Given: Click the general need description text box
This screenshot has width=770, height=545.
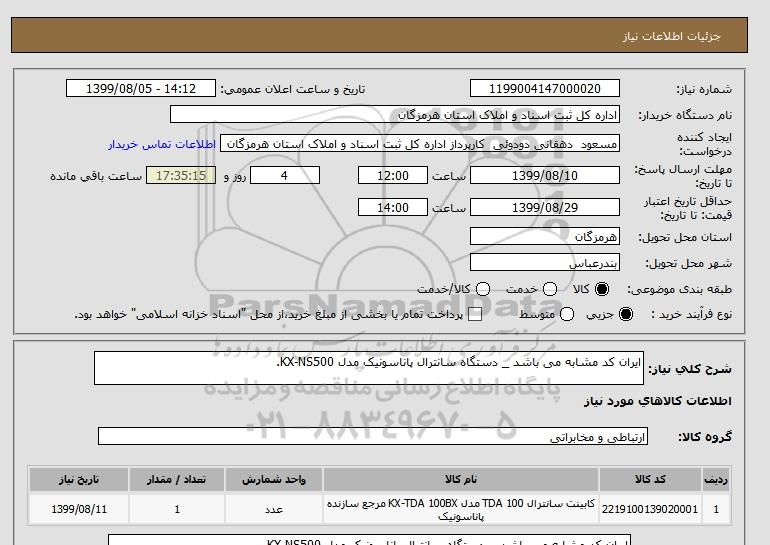Looking at the screenshot, I should click(x=369, y=368).
